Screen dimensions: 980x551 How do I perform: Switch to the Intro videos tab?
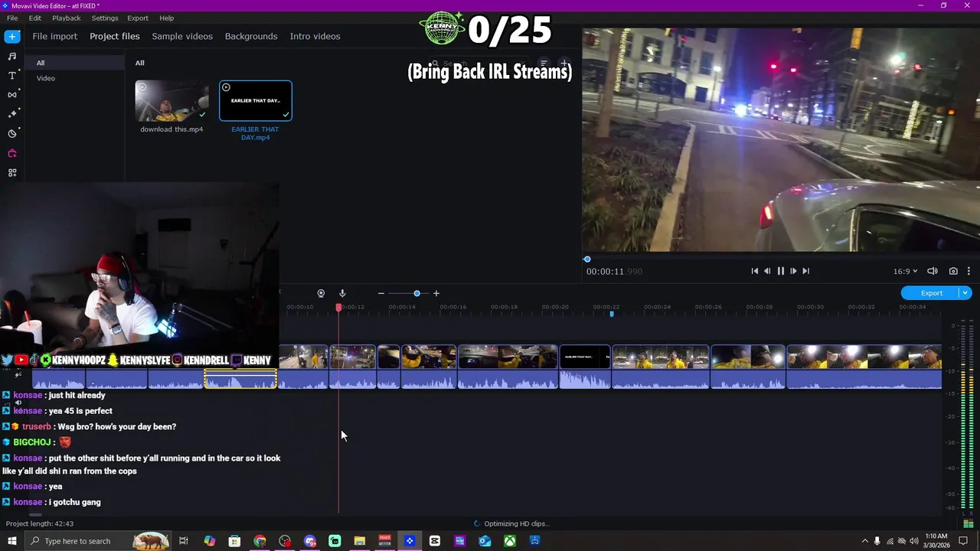pyautogui.click(x=315, y=36)
